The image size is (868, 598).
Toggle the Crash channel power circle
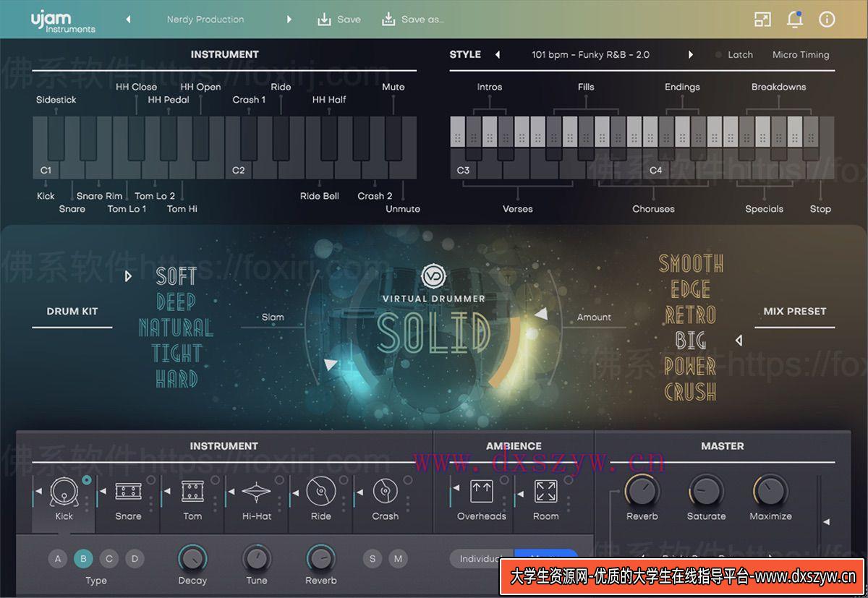[x=408, y=480]
